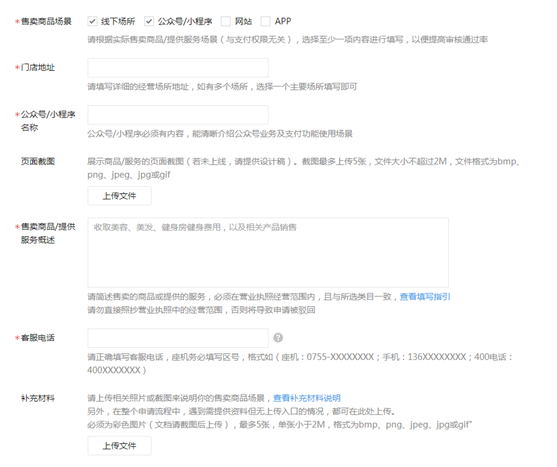
Task: Click the 公众号/小程序名称 input field
Action: point(178,115)
